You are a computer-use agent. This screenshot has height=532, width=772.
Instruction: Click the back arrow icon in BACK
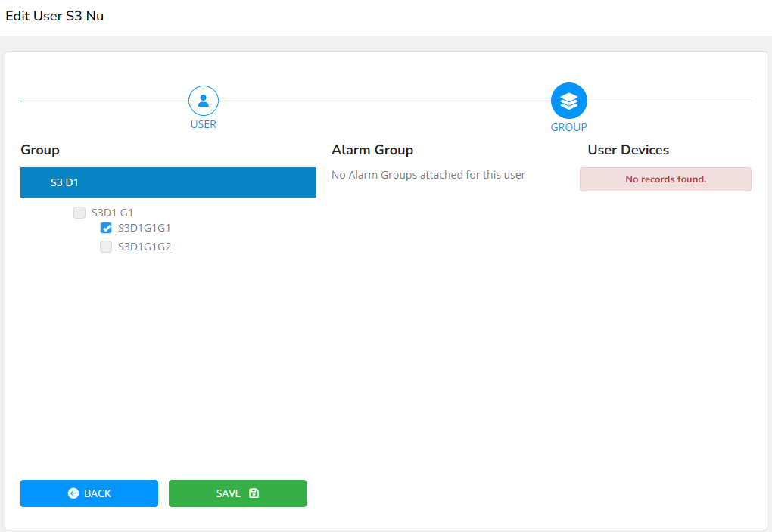(x=73, y=493)
